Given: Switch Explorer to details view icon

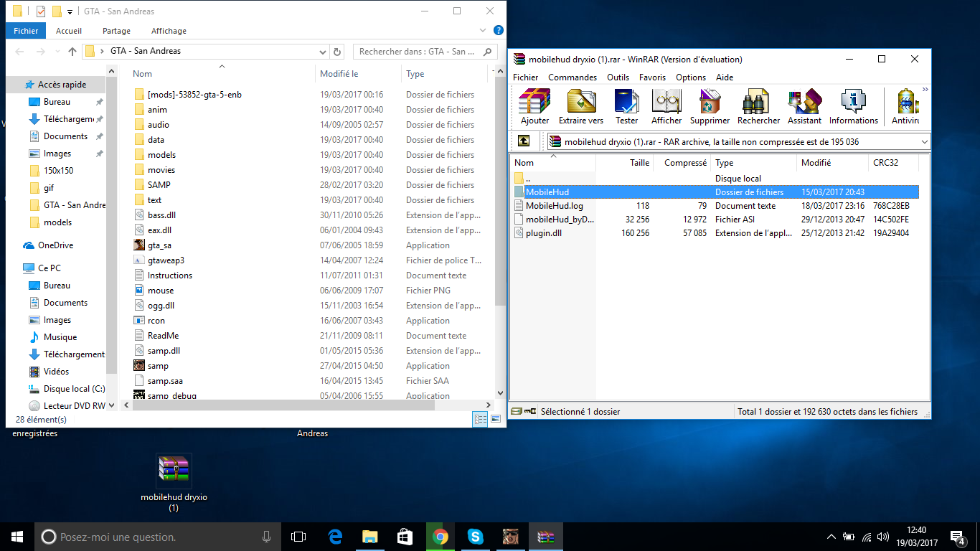Looking at the screenshot, I should [x=480, y=419].
